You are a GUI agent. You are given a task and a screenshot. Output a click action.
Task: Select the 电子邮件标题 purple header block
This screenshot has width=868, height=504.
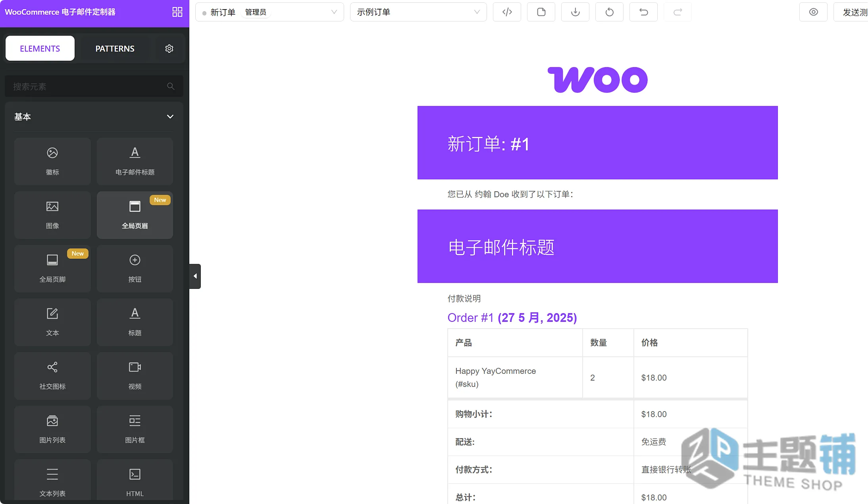[597, 246]
